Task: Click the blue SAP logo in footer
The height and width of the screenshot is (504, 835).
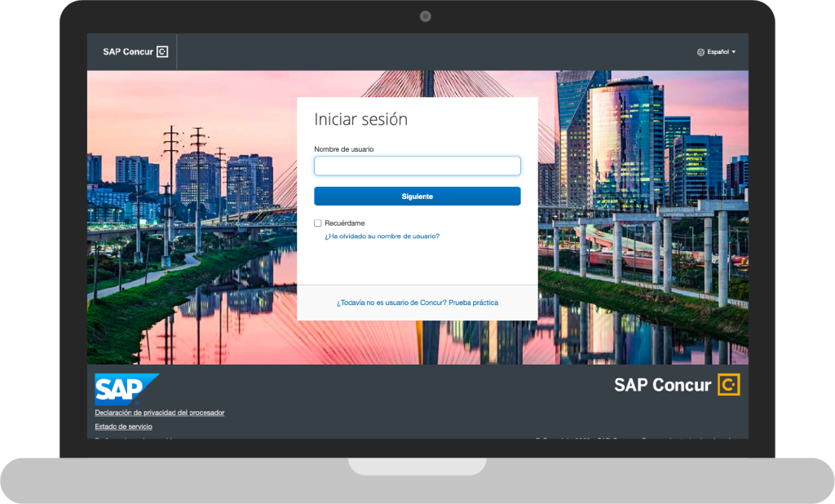Action: (x=126, y=390)
